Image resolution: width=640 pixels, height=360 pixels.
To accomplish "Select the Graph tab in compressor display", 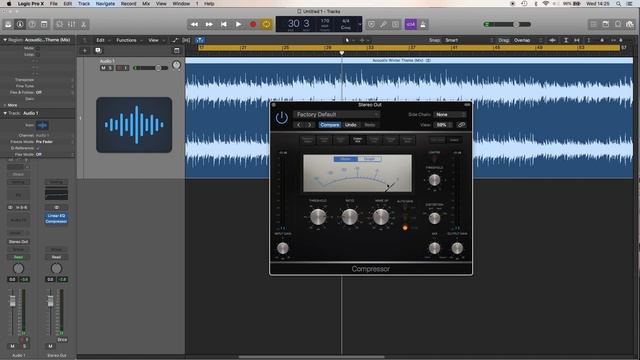I will tap(369, 159).
